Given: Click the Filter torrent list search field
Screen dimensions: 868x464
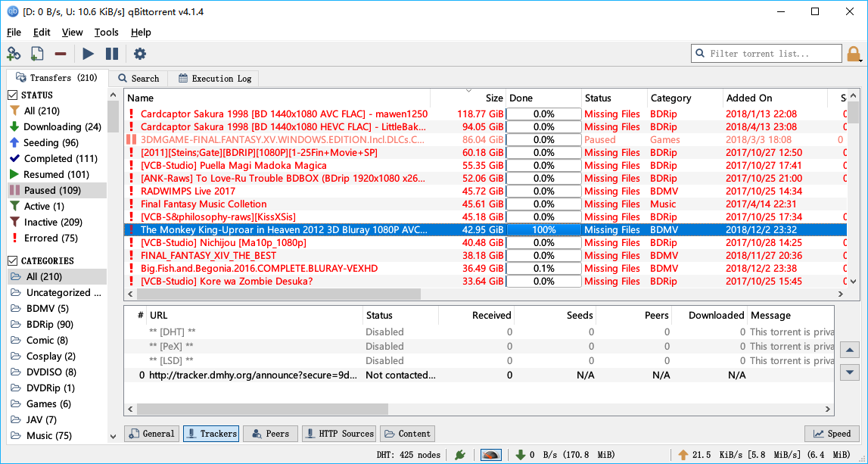Looking at the screenshot, I should (767, 54).
